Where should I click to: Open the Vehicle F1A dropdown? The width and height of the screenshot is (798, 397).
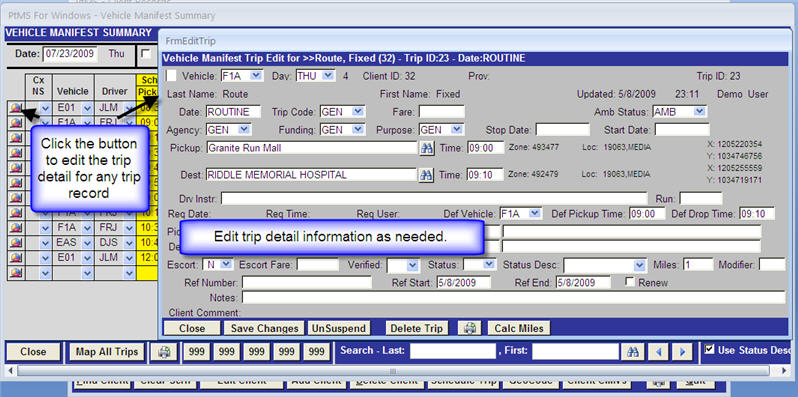coord(256,76)
